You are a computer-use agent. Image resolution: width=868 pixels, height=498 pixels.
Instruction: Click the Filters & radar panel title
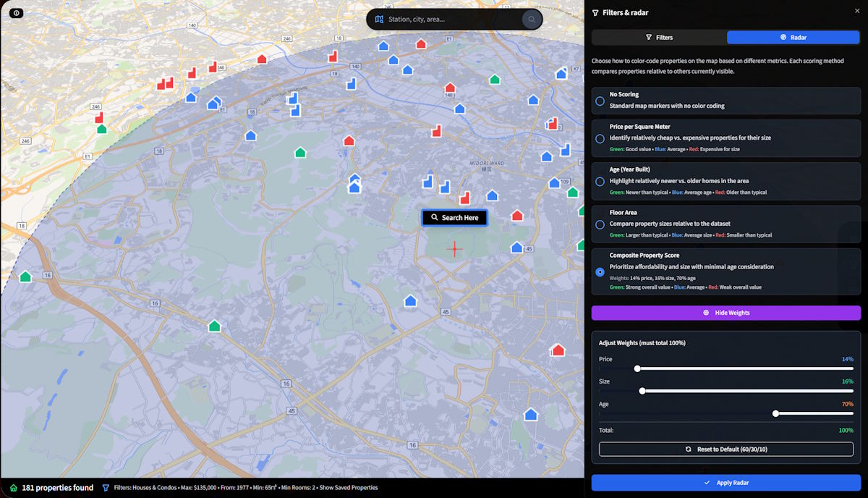(626, 13)
